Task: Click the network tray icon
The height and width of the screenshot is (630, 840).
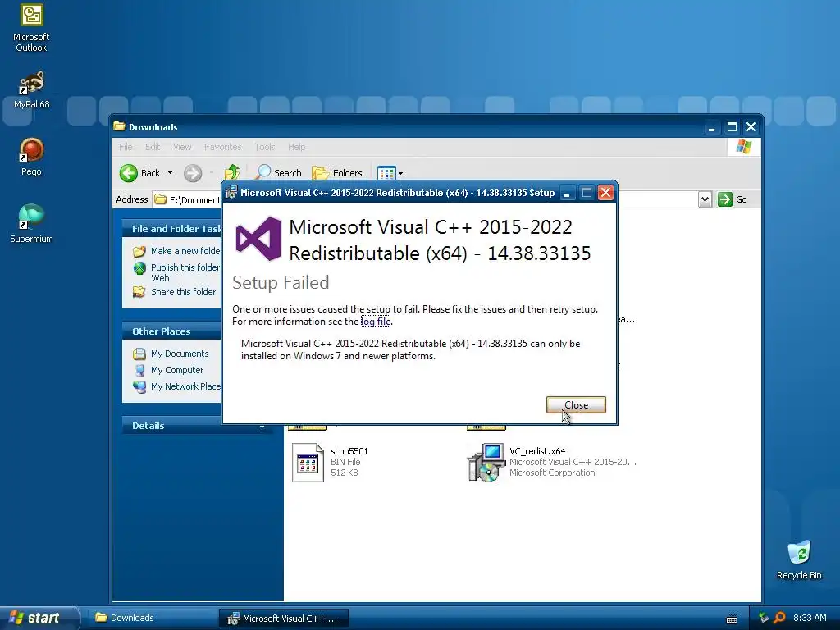Action: [764, 618]
